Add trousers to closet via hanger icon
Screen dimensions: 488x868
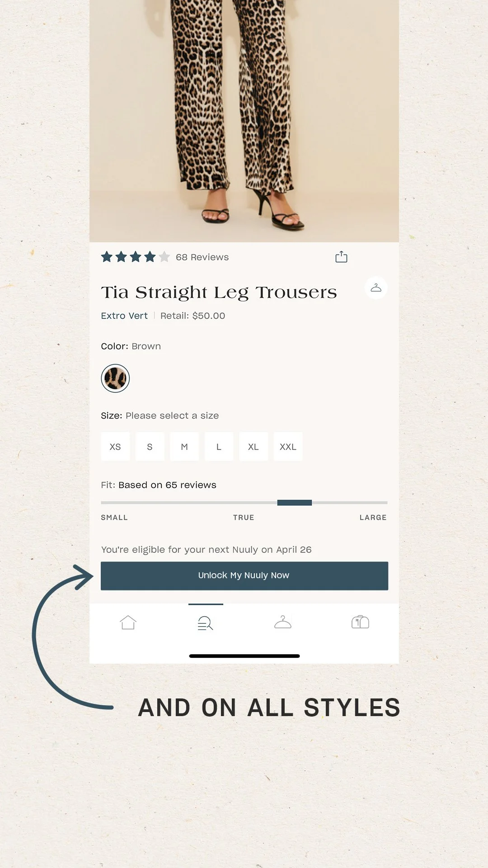(376, 288)
